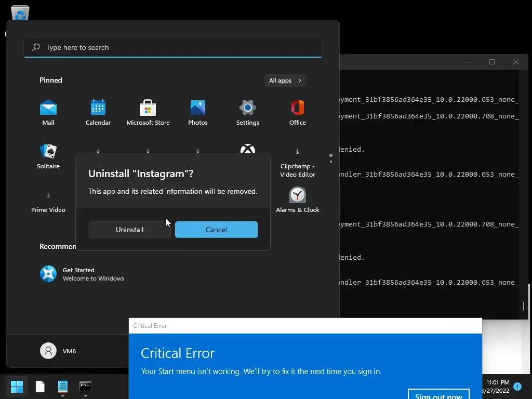
Task: Open the Notepad taskbar icon
Action: pyautogui.click(x=63, y=386)
